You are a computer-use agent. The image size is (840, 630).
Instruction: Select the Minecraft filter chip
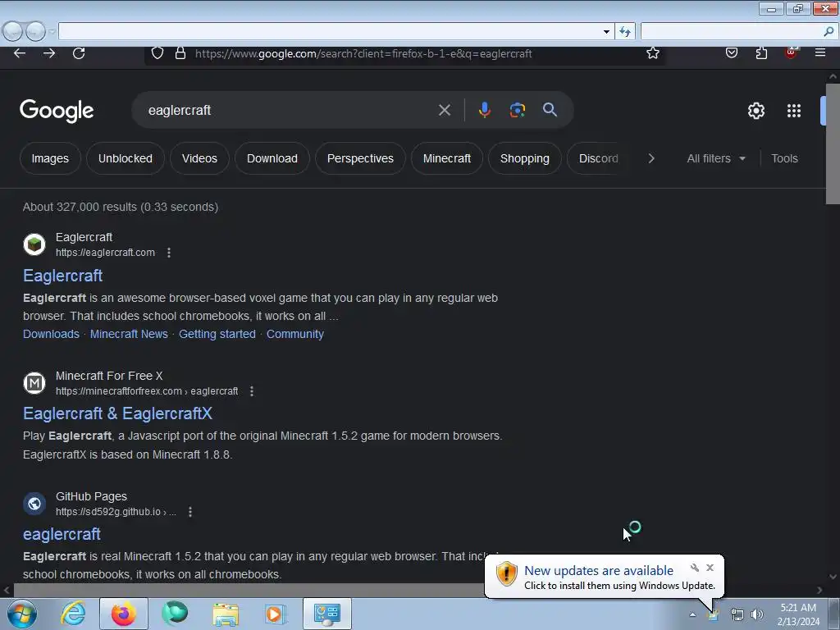pos(447,158)
